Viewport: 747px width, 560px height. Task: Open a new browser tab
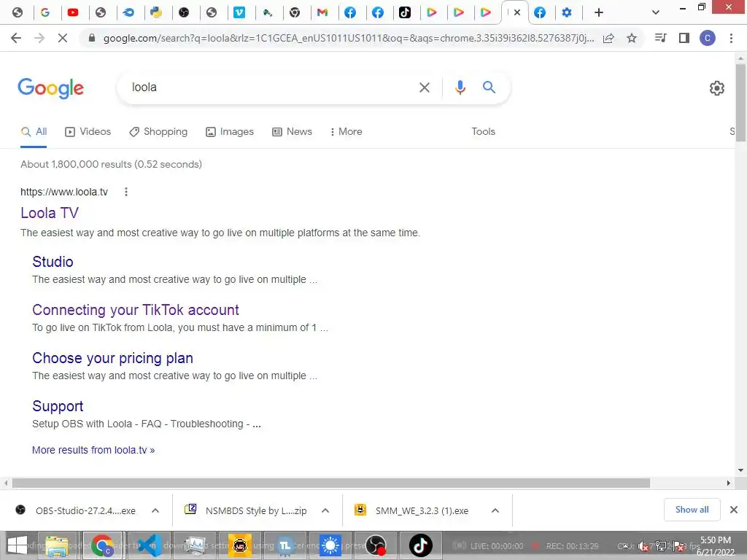coord(599,12)
